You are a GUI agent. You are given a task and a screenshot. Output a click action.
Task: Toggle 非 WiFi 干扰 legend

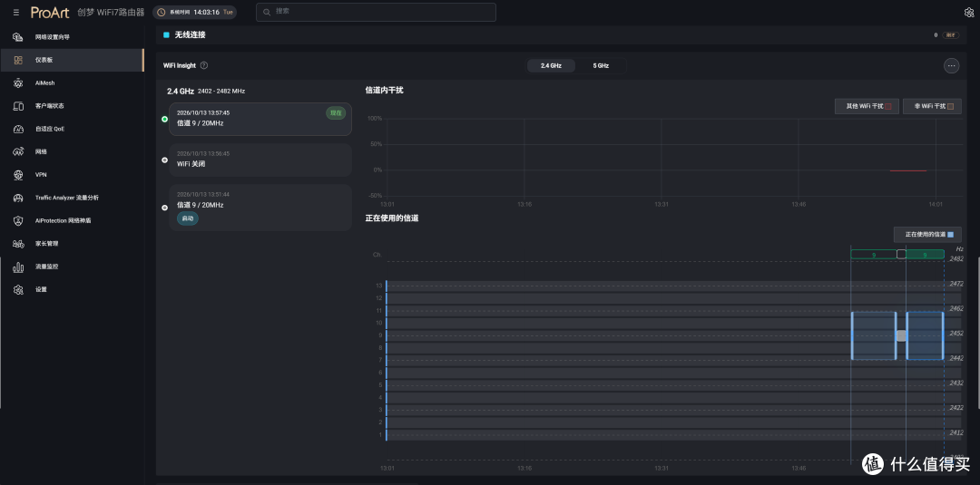pyautogui.click(x=932, y=106)
